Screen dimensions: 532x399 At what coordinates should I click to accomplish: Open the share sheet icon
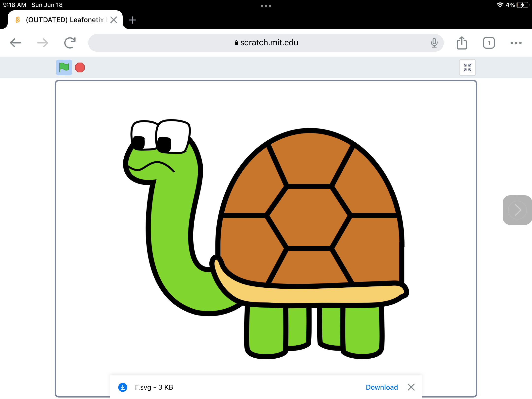(462, 43)
